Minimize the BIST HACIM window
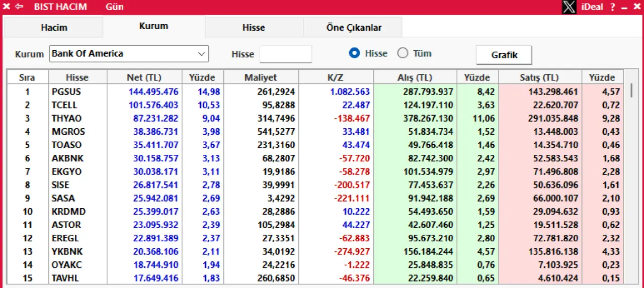This screenshot has height=288, width=644. tap(624, 7)
